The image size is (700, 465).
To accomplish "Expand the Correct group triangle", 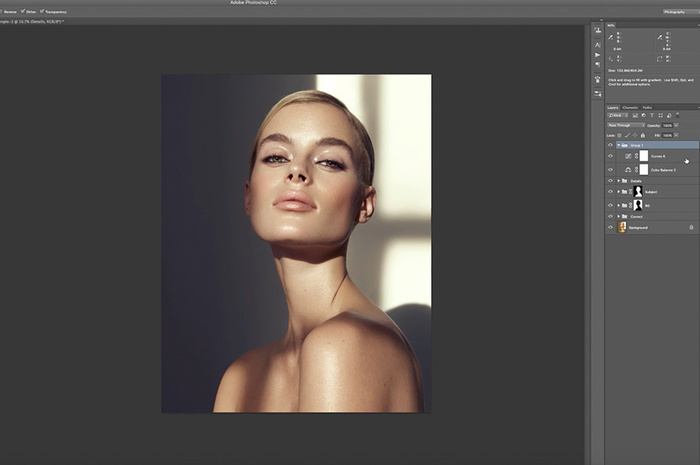I will coord(619,216).
